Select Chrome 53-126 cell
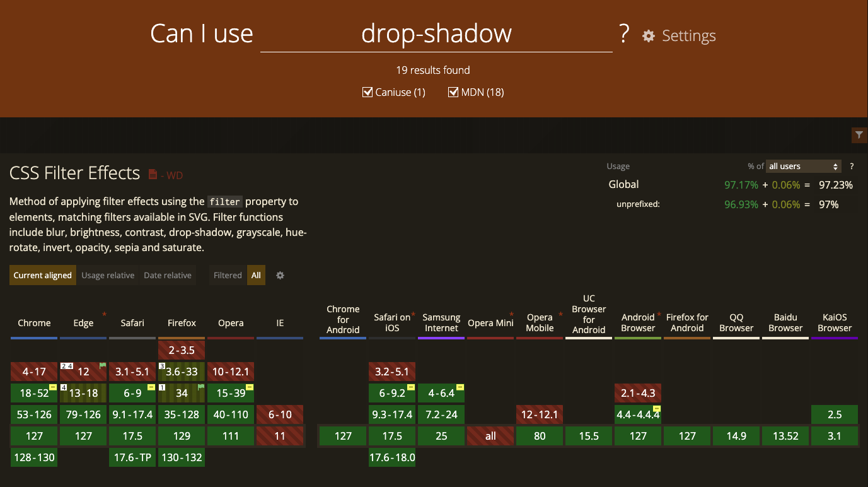Screen dimensions: 868x487 coord(34,414)
